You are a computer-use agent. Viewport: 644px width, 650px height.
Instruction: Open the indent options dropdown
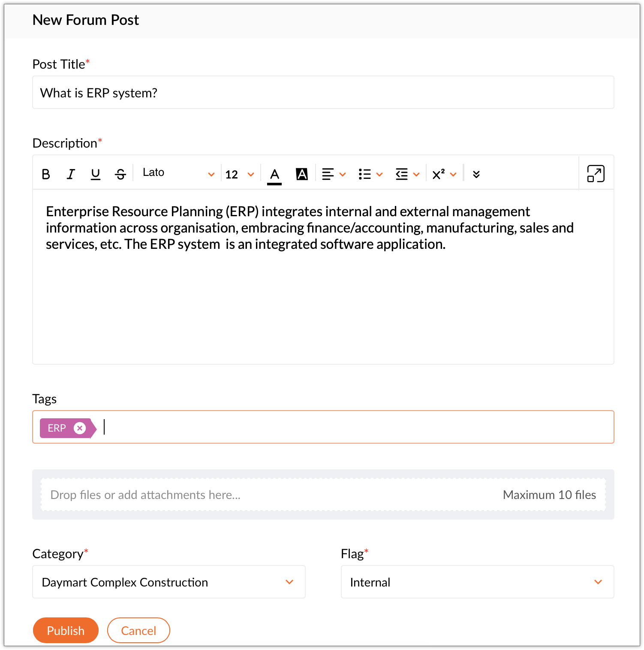(x=407, y=174)
